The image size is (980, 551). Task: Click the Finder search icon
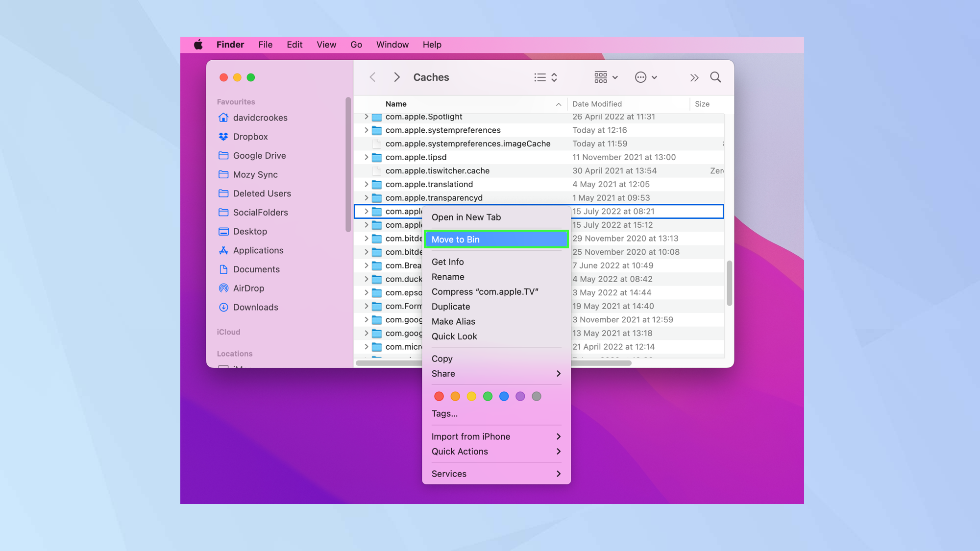pos(715,77)
